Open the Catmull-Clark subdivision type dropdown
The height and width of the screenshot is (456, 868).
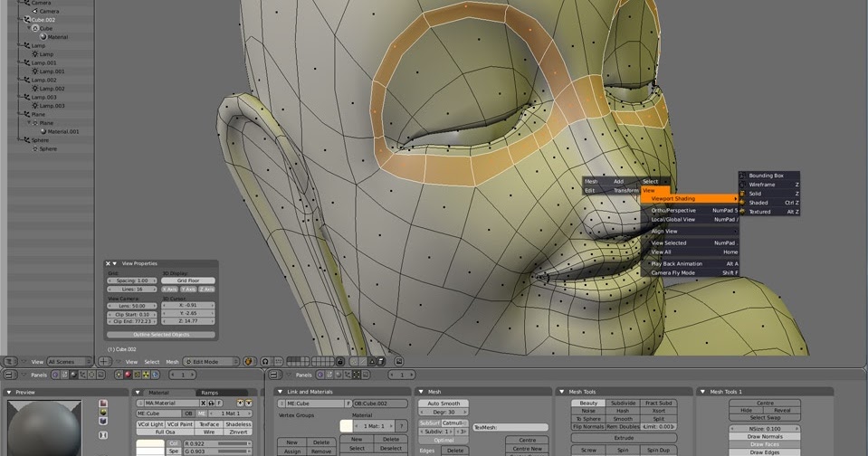(454, 423)
